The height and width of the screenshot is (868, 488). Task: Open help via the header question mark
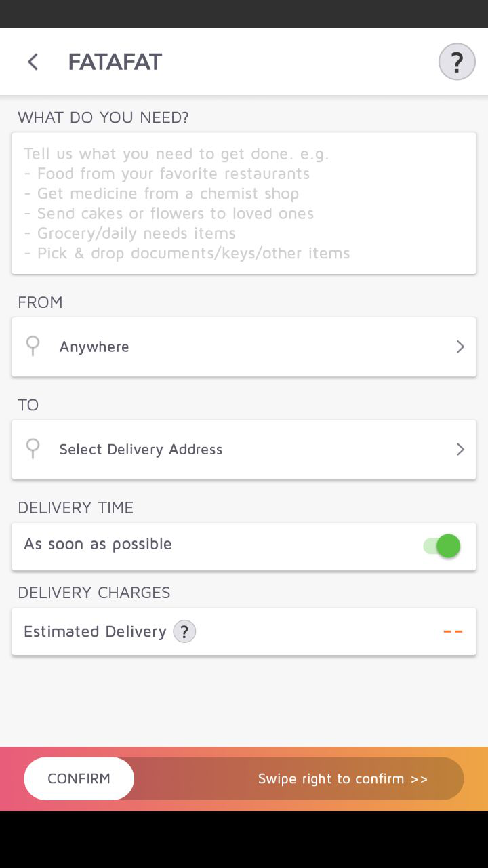tap(457, 62)
